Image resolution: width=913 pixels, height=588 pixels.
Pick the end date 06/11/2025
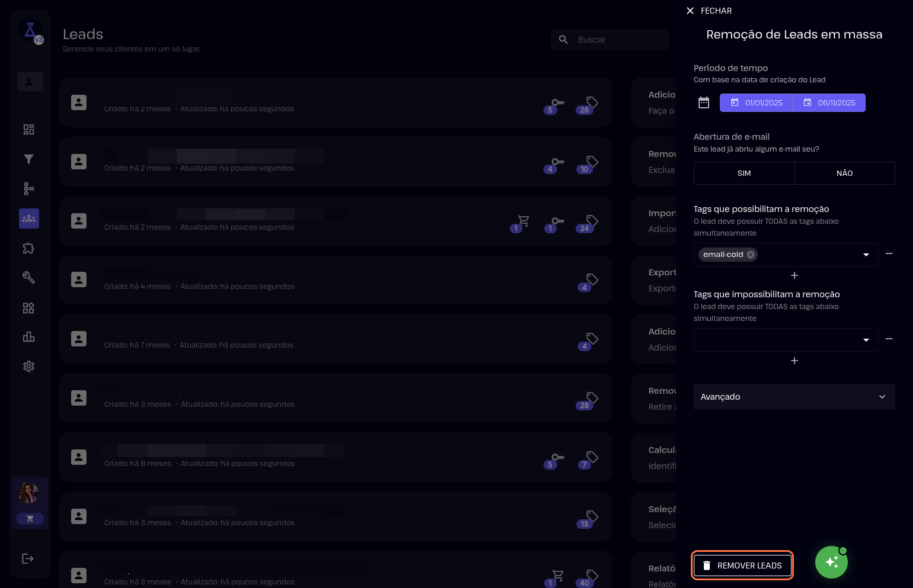coord(829,103)
